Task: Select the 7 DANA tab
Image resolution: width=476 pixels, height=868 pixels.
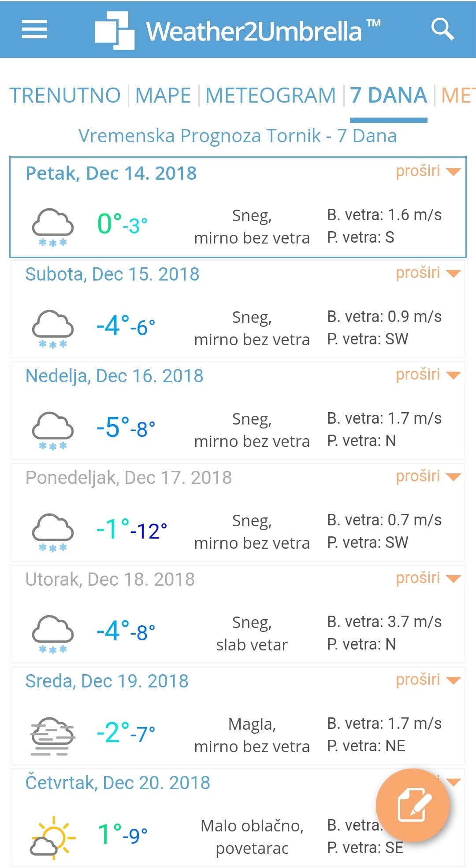Action: pos(388,96)
